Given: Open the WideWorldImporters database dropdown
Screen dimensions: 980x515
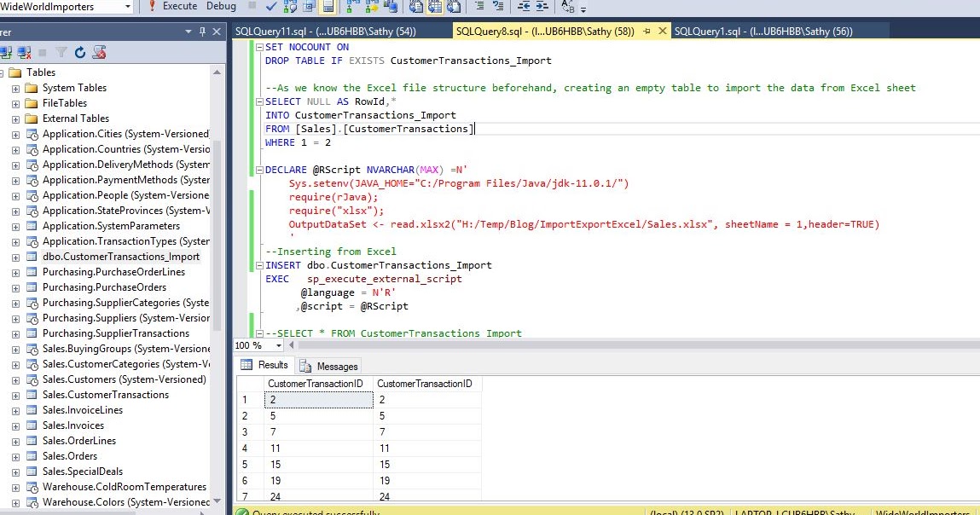Looking at the screenshot, I should point(127,7).
